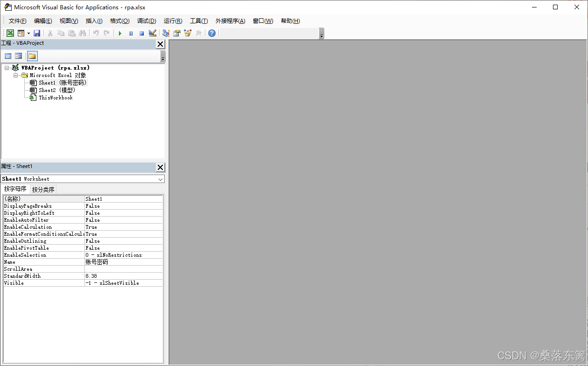
Task: Open the 插入(I) menu
Action: [x=94, y=21]
